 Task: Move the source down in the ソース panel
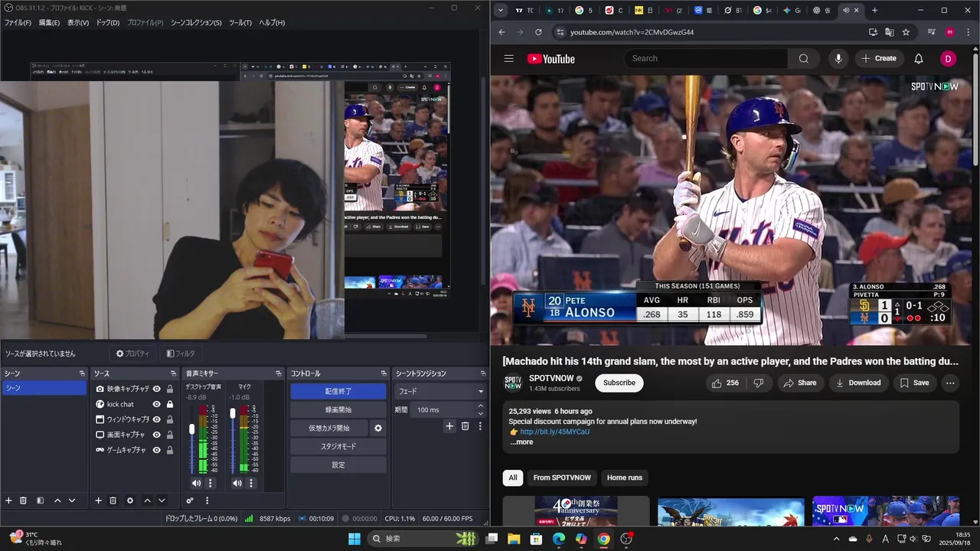point(162,500)
